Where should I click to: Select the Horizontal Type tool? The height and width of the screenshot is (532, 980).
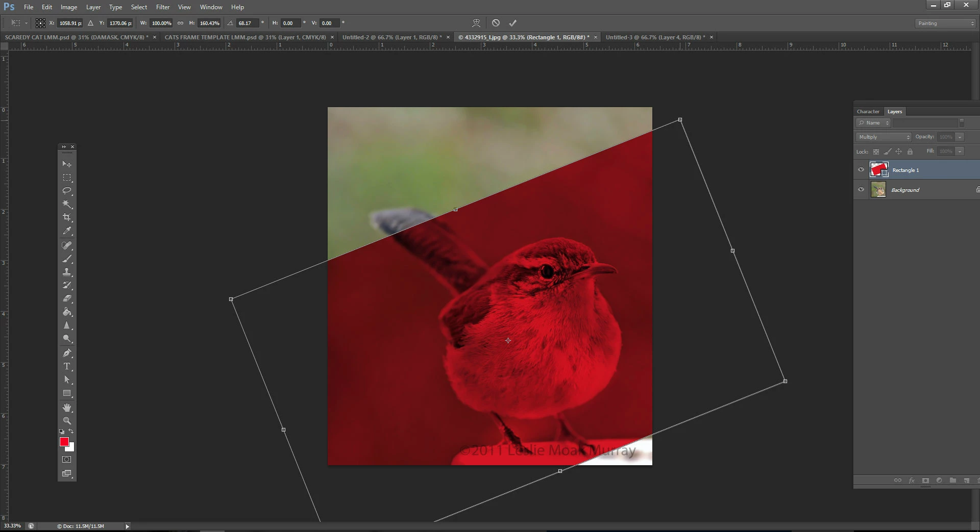pyautogui.click(x=67, y=366)
